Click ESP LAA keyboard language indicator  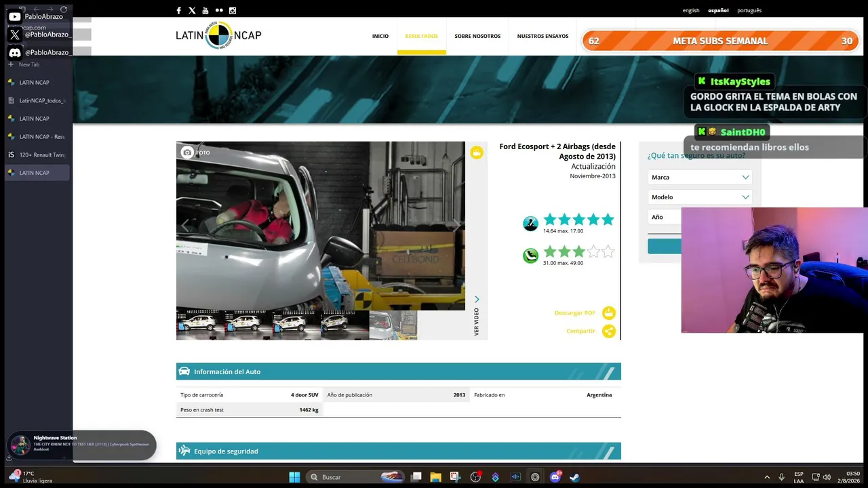pos(799,477)
